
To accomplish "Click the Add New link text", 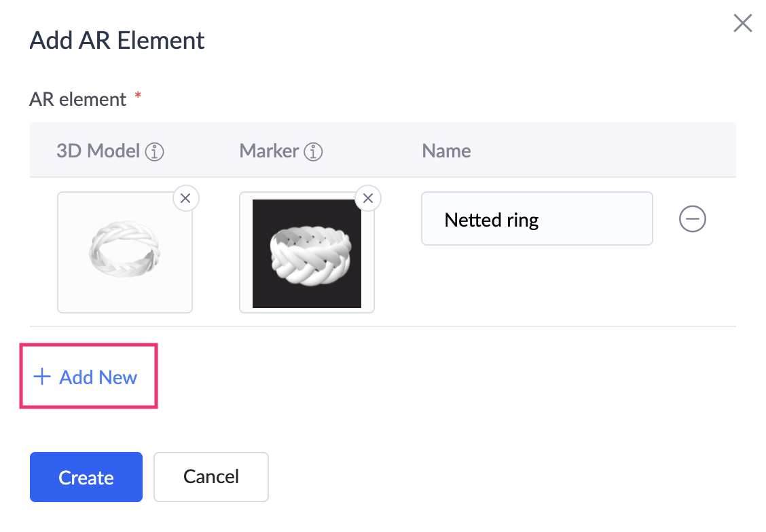I will (x=98, y=377).
